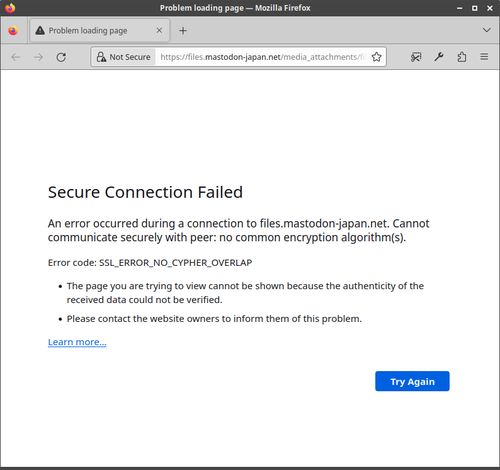Open a new tab with plus button
This screenshot has height=470, width=500.
183,31
